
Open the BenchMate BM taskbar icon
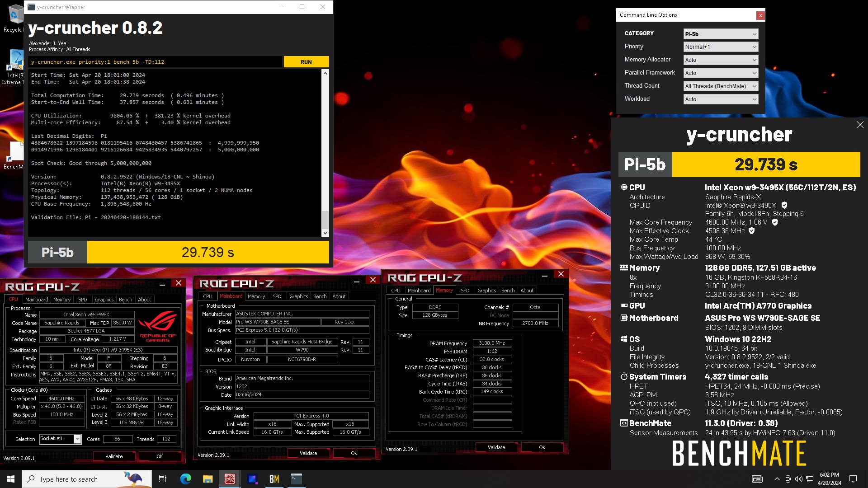tap(274, 479)
